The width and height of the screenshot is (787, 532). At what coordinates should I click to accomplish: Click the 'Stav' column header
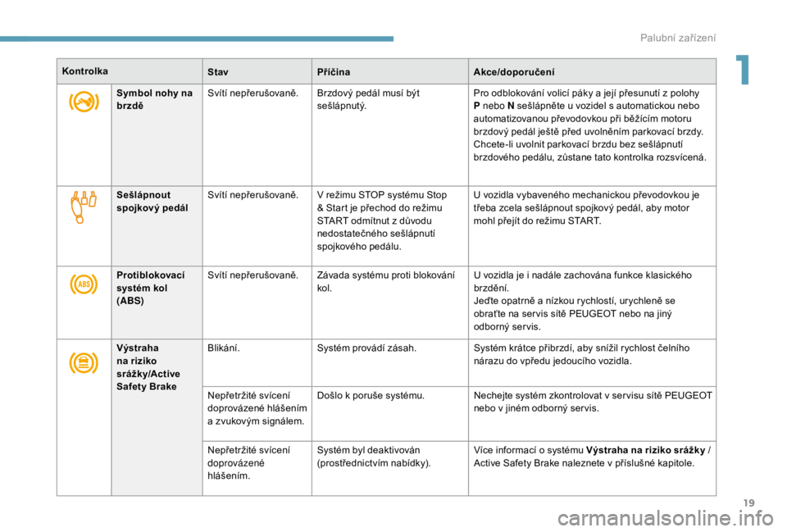pyautogui.click(x=218, y=72)
